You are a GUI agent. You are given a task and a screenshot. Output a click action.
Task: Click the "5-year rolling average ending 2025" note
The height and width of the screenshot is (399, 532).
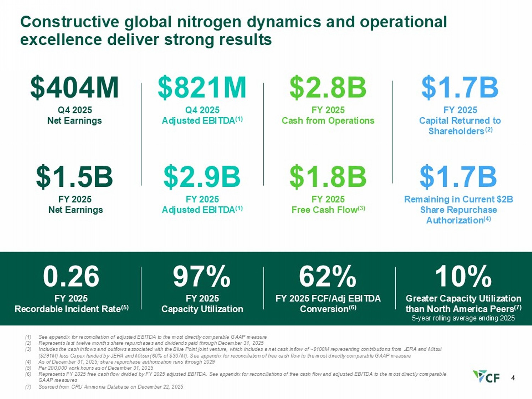point(463,318)
